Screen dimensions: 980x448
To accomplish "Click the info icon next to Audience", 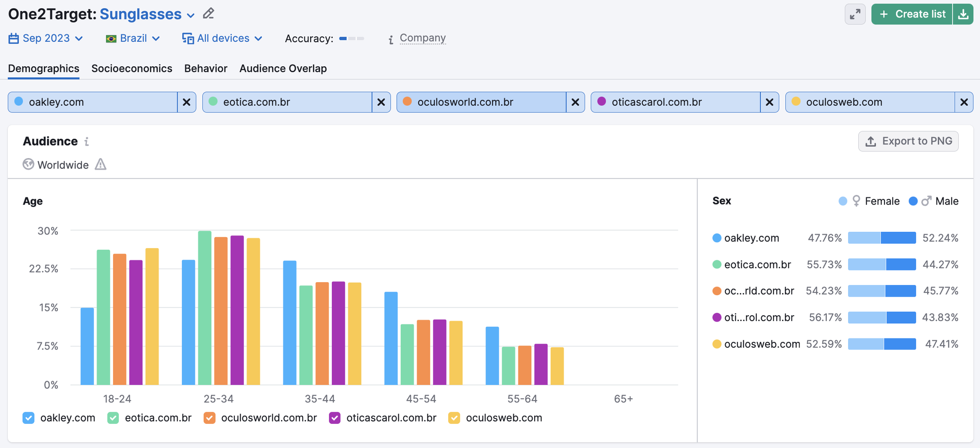I will point(87,141).
